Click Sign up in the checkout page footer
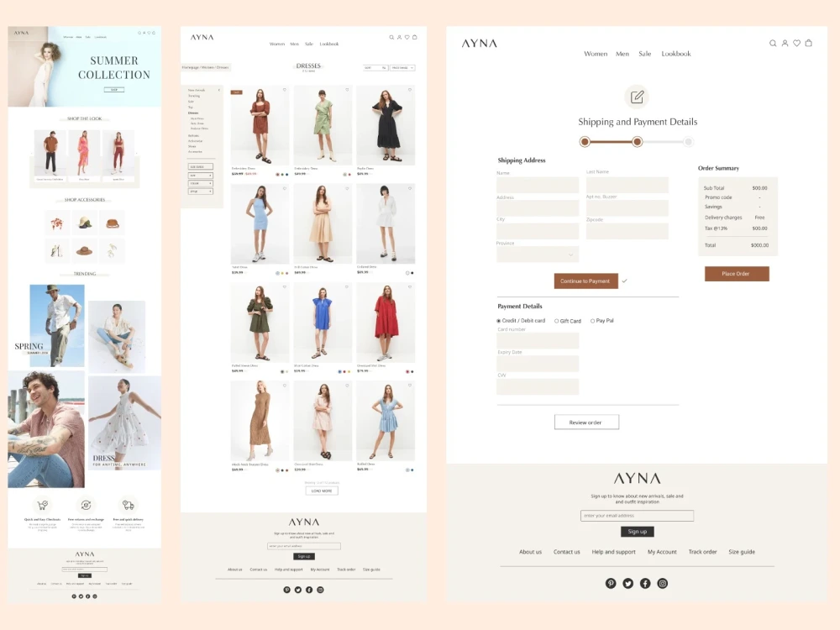 point(638,532)
